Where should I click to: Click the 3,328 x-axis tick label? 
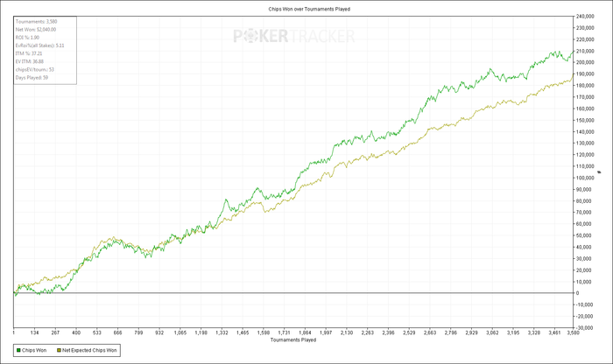pos(534,332)
